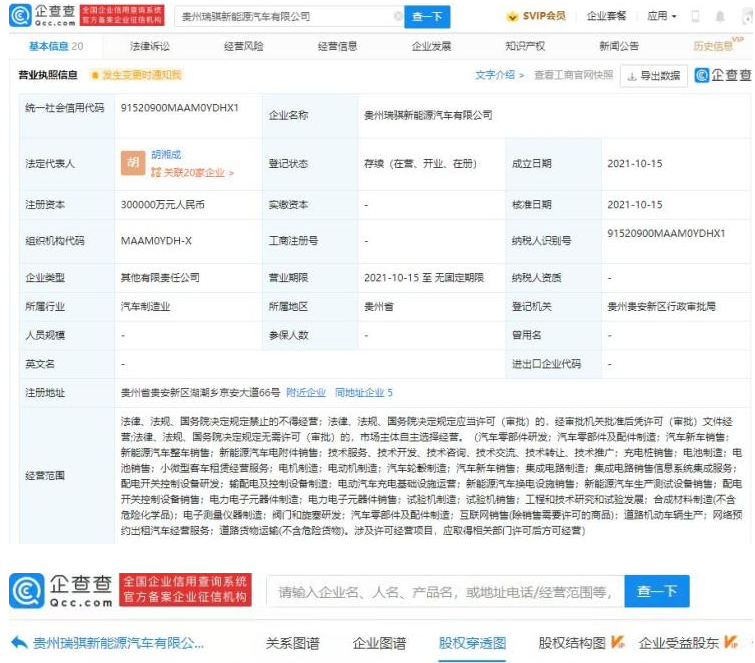The image size is (755, 663).
Task: Click the lower 查一下 search button
Action: pos(657,591)
